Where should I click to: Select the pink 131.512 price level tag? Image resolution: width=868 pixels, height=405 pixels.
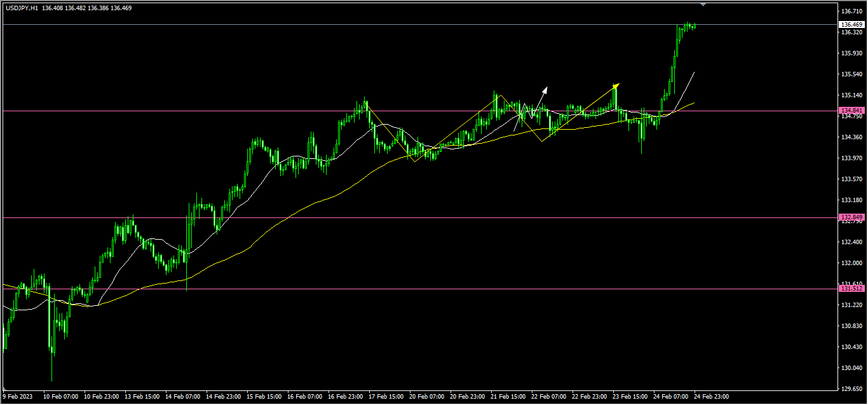pyautogui.click(x=851, y=289)
